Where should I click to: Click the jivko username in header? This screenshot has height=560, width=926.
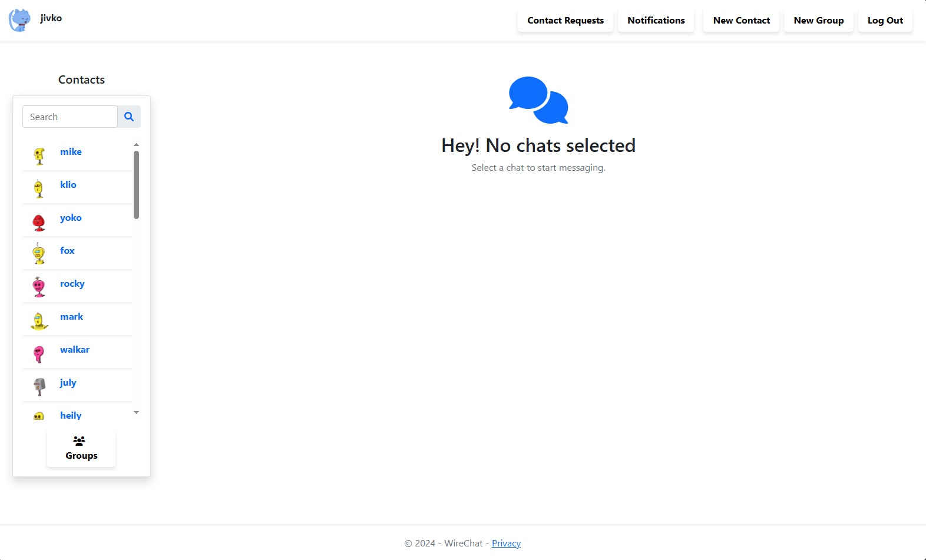coord(51,18)
